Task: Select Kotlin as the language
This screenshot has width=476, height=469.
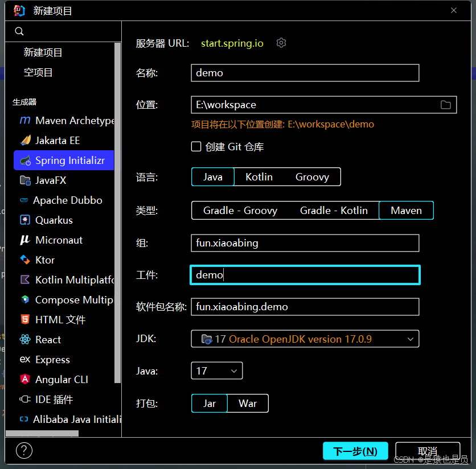Action: coord(259,177)
